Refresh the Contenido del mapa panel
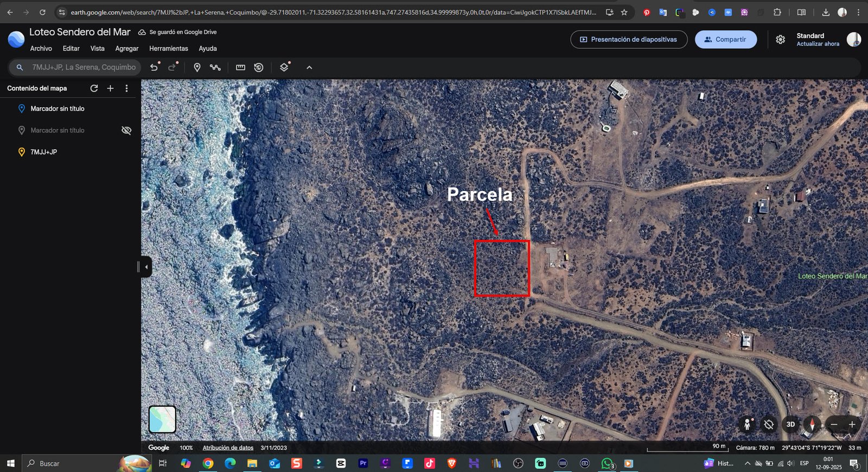Image resolution: width=868 pixels, height=472 pixels. pos(94,88)
